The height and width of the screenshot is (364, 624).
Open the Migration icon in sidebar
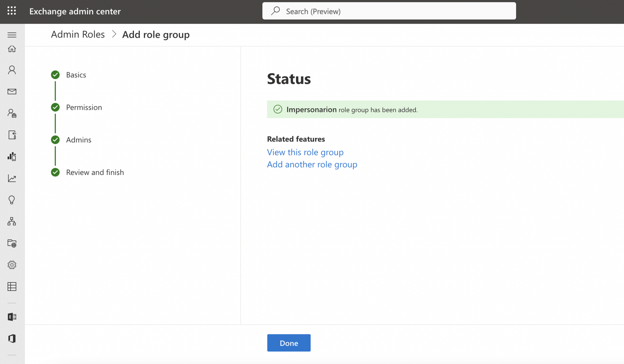pos(12,135)
